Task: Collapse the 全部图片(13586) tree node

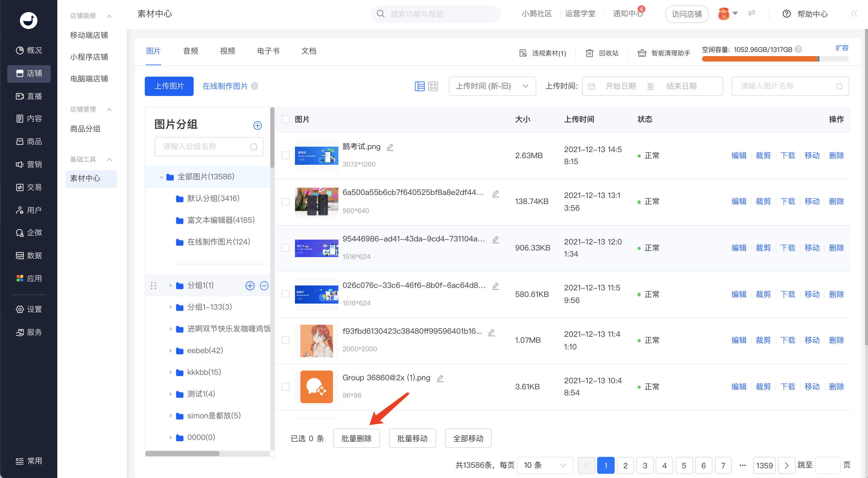Action: click(x=161, y=177)
